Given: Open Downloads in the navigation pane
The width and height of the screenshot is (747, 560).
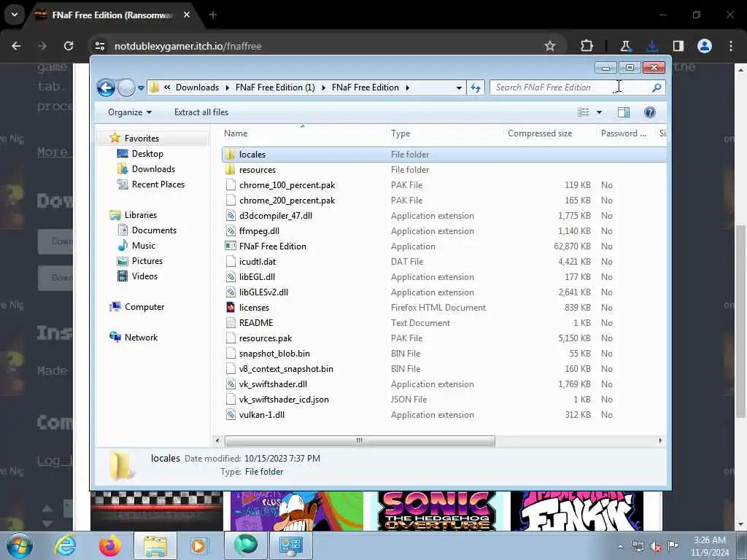Looking at the screenshot, I should pyautogui.click(x=153, y=169).
